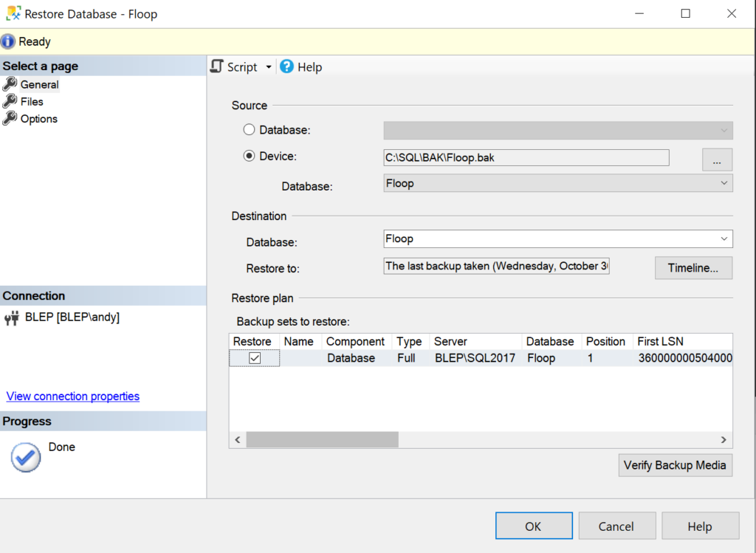Image resolution: width=756 pixels, height=553 pixels.
Task: Click the Done checkmark progress icon
Action: pos(26,457)
